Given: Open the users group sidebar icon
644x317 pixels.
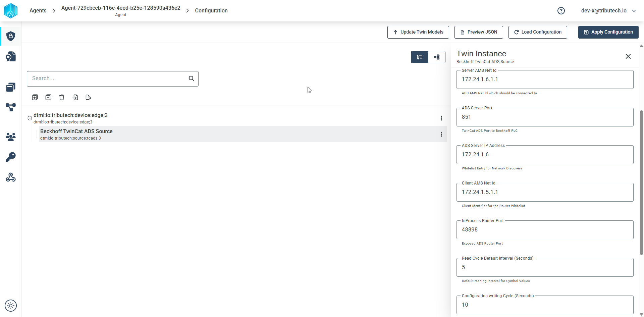Looking at the screenshot, I should click(x=11, y=137).
